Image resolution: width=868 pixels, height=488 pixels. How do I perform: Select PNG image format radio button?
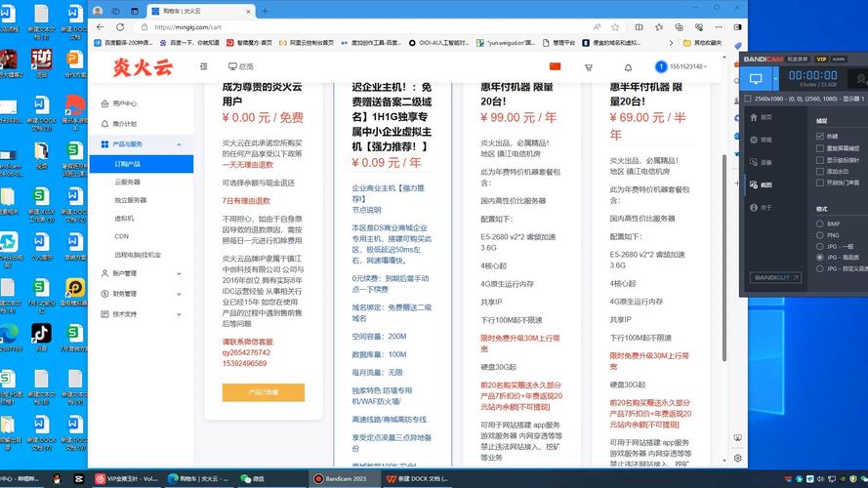click(820, 235)
